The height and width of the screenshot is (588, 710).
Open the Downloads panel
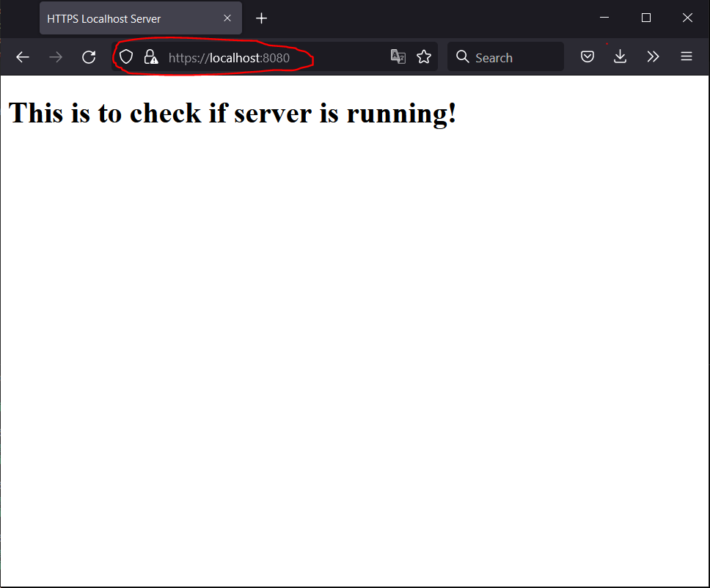click(x=620, y=56)
